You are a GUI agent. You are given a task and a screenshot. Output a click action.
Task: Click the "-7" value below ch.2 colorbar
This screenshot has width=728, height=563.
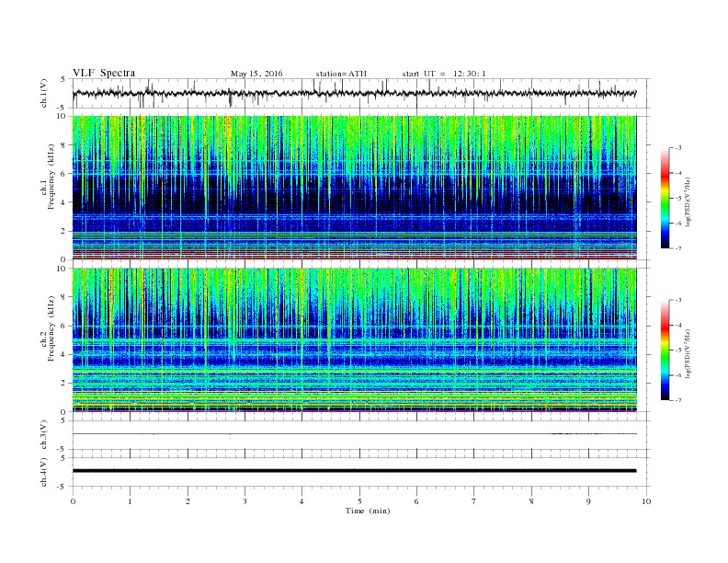pos(677,400)
